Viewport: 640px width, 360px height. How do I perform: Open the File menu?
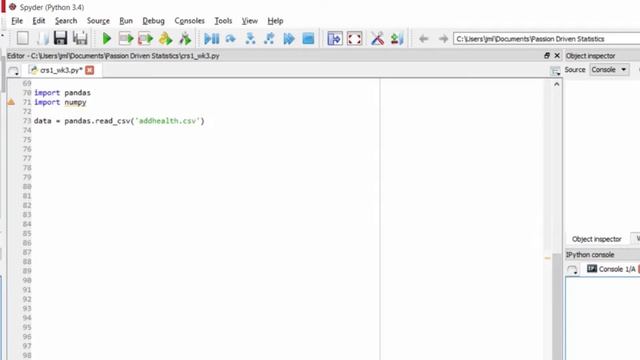17,21
